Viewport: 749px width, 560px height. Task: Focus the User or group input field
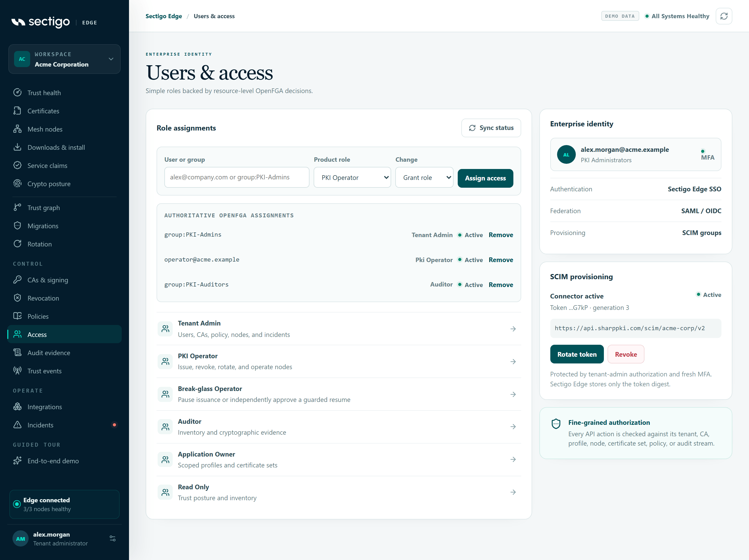[237, 177]
